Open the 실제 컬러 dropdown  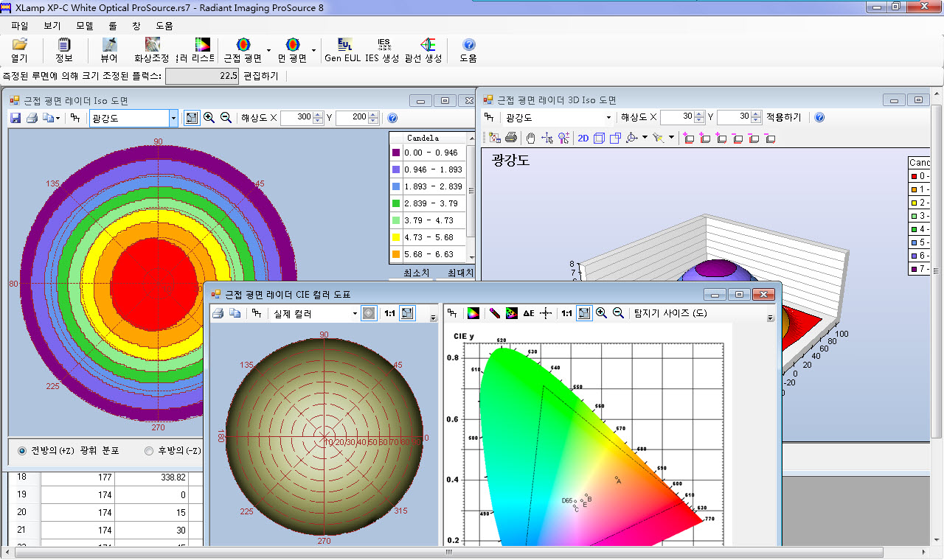(354, 313)
